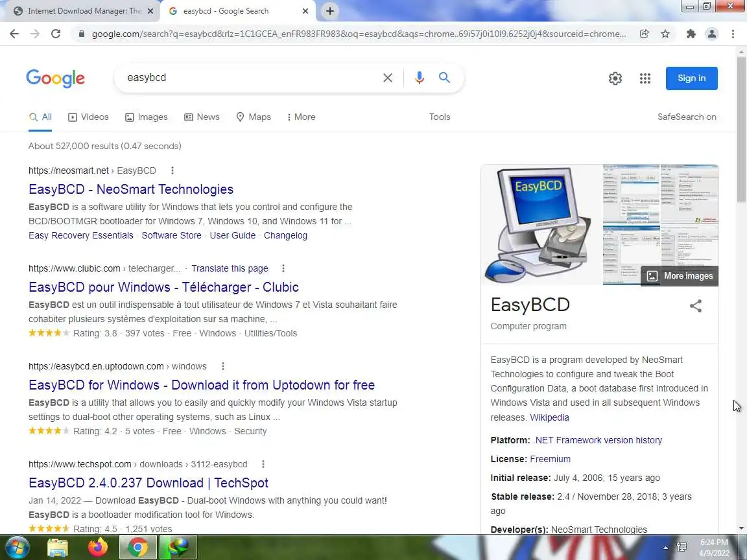The image size is (747, 560).
Task: Open options menu for neosmart.net result
Action: pyautogui.click(x=172, y=170)
